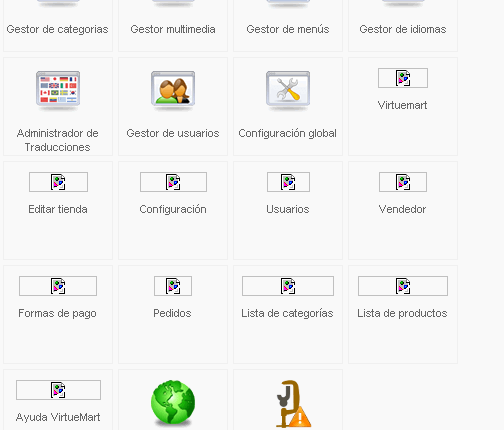Click the clamp with warning icon
This screenshot has width=504, height=430.
[x=294, y=404]
